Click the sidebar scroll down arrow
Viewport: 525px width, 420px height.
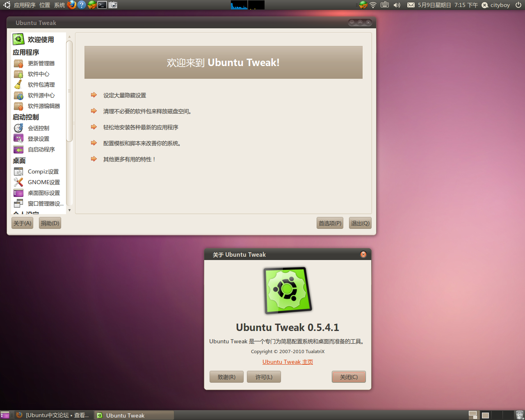pos(69,210)
